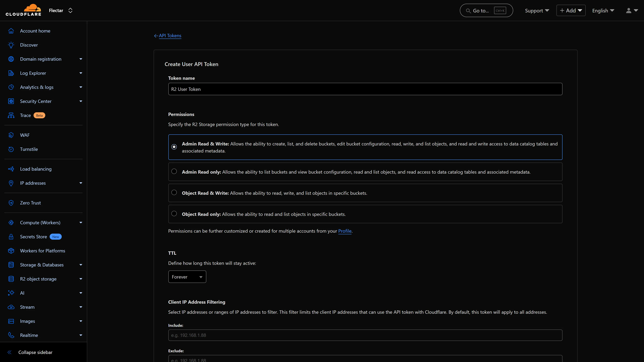Select the Object Read & Write radio option

click(174, 193)
